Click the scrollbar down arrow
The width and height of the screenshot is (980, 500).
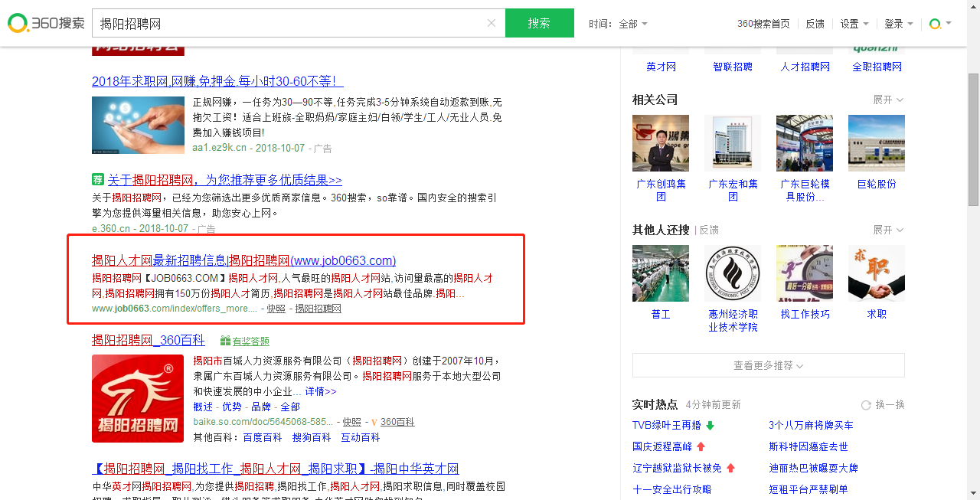coord(973,494)
